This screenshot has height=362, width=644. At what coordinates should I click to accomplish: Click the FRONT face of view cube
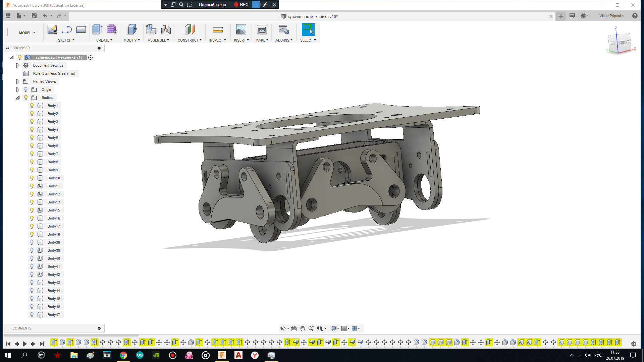pos(624,43)
